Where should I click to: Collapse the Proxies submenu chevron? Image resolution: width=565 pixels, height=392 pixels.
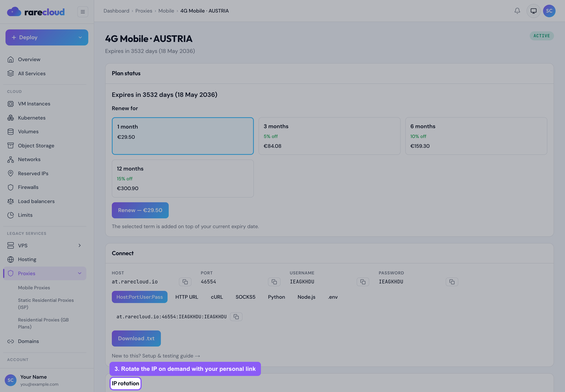coord(79,273)
